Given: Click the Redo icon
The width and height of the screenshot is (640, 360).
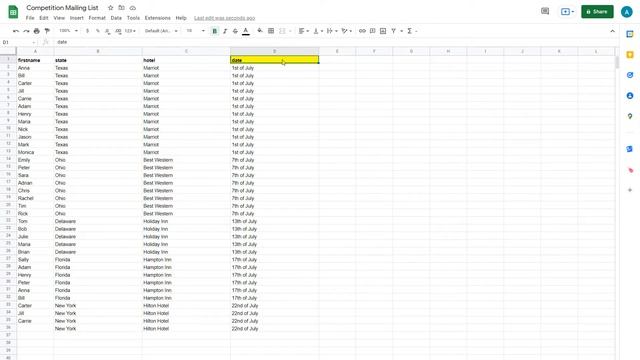Looking at the screenshot, I should [x=26, y=31].
